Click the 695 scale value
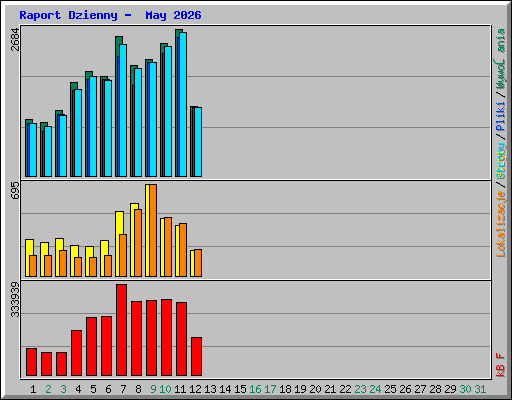This screenshot has height=400, width=512. pos(15,191)
